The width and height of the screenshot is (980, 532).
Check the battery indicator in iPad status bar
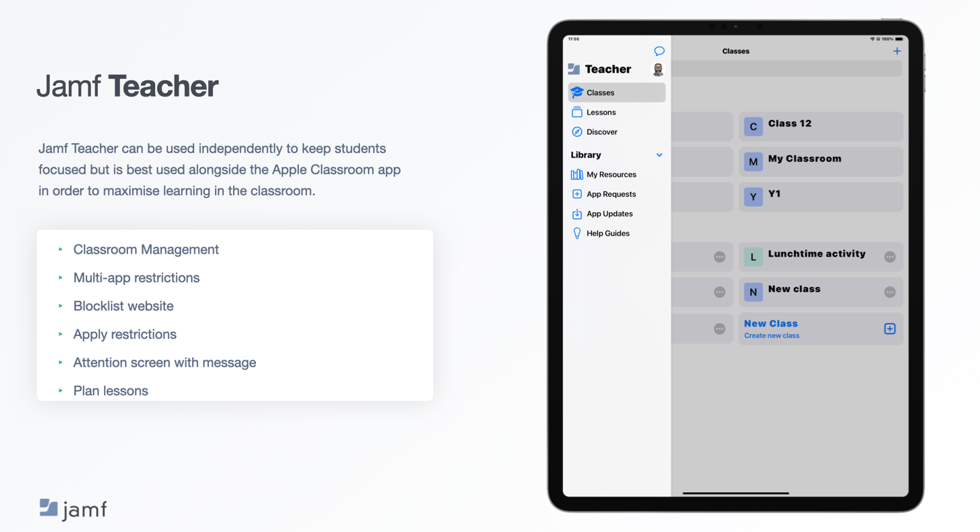pyautogui.click(x=899, y=39)
